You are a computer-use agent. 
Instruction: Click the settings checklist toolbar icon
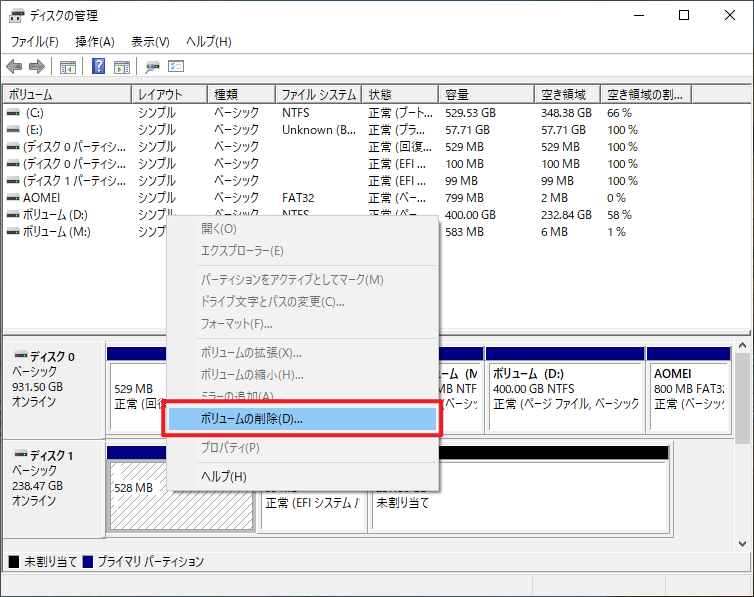(x=176, y=67)
